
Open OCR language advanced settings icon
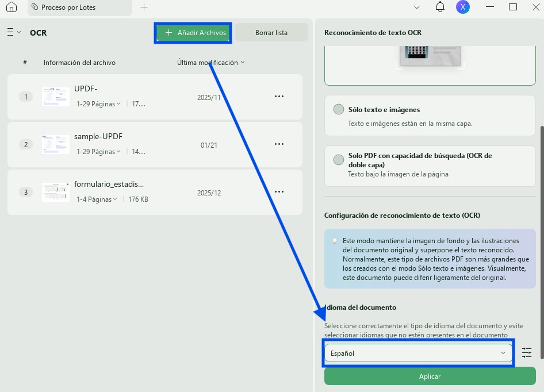point(526,353)
